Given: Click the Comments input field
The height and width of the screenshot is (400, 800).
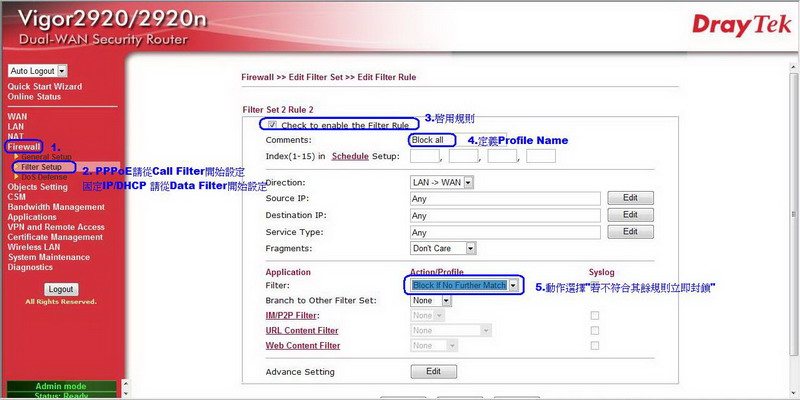Looking at the screenshot, I should [457, 140].
